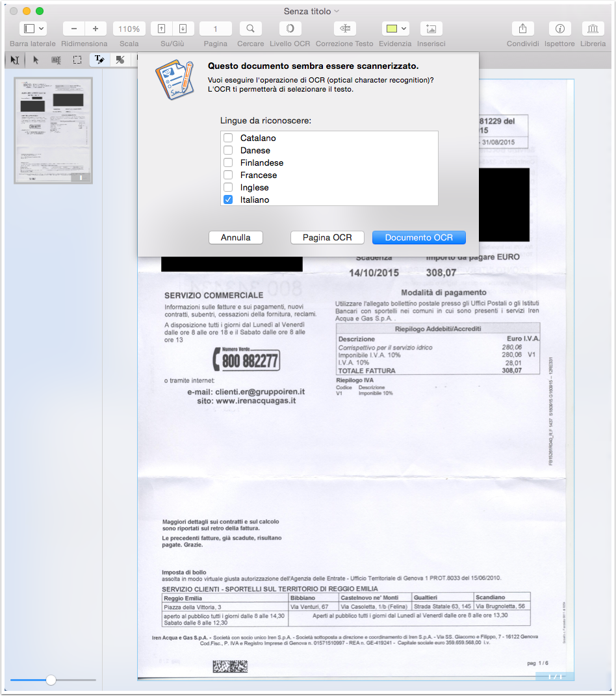Click the sito www.irenacquagas.it text
Screen dimensions: 616x696
click(246, 401)
